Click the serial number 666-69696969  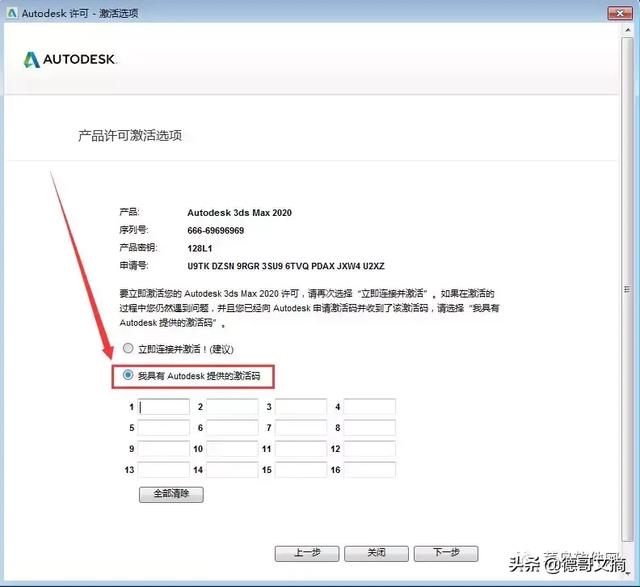click(x=216, y=231)
